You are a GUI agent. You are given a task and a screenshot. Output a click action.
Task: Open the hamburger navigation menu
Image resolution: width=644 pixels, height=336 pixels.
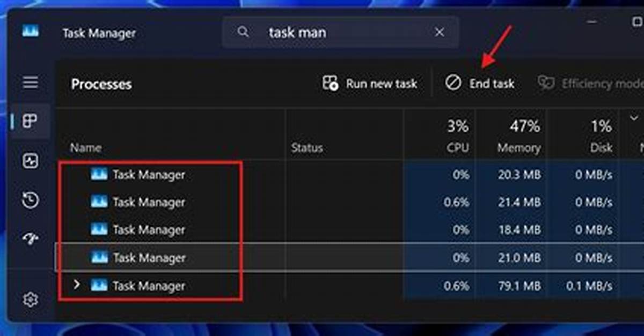(31, 83)
